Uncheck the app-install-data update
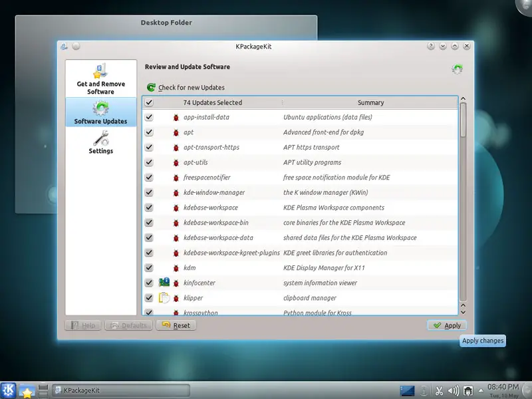 [x=149, y=118]
